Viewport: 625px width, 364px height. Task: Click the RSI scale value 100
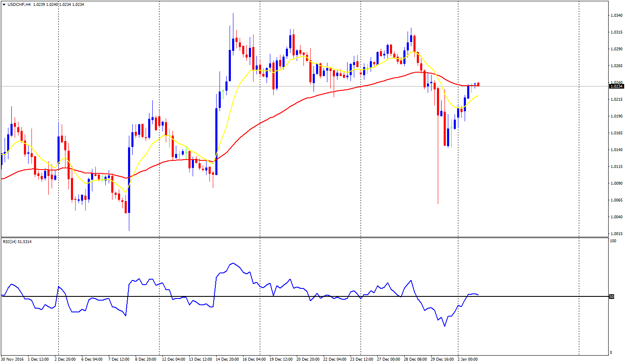coord(613,241)
